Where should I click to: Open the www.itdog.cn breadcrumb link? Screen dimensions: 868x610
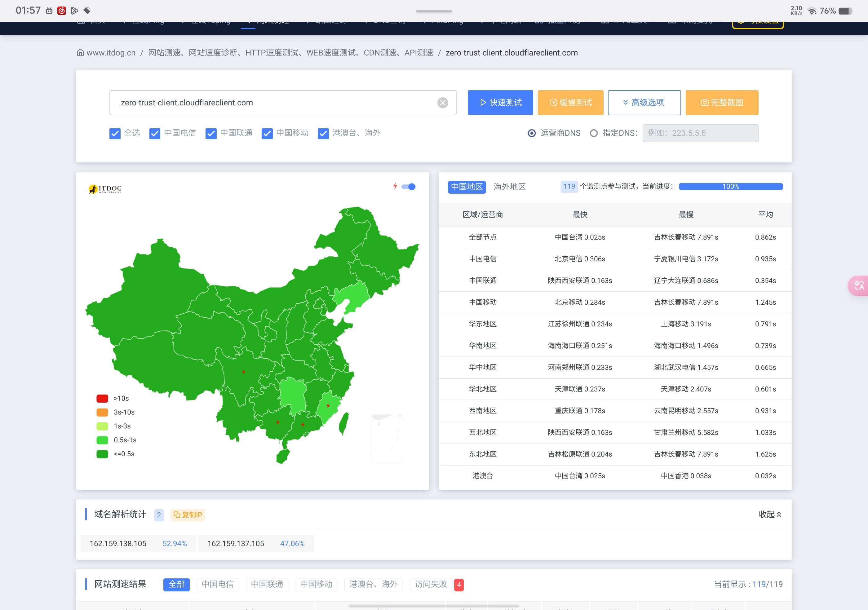pos(111,53)
